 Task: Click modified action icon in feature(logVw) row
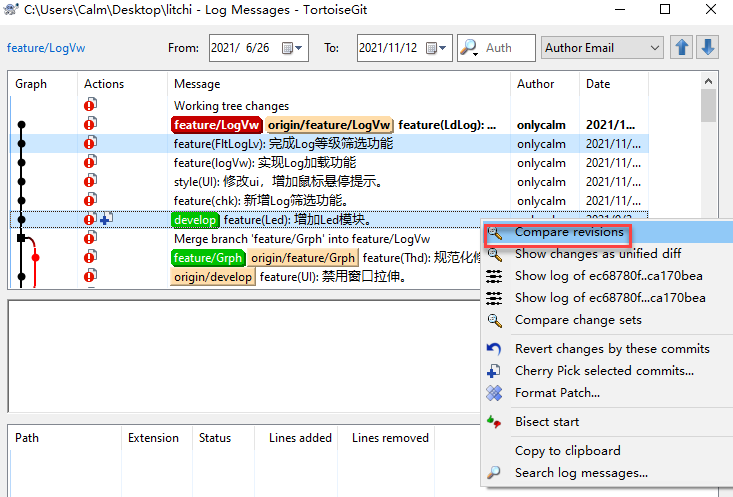(90, 162)
